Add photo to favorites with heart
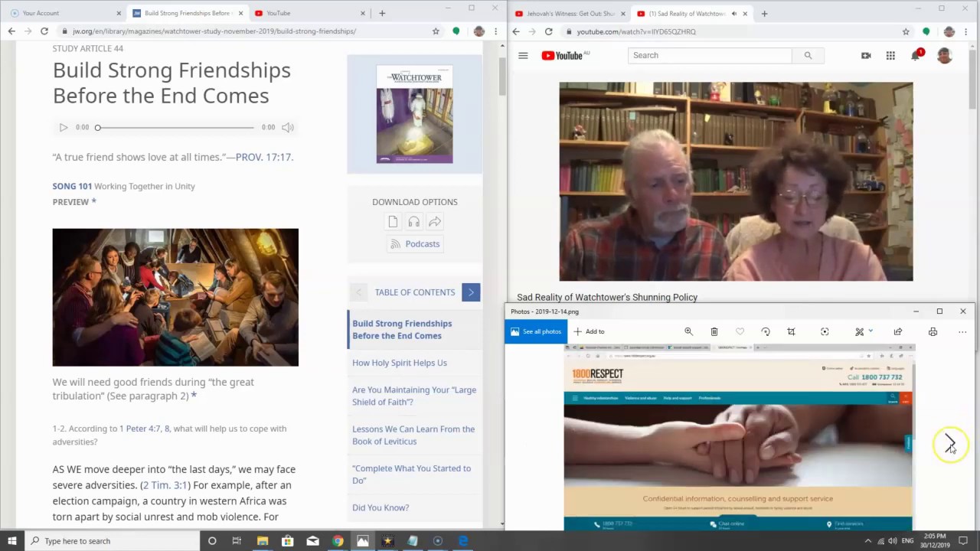 tap(740, 331)
